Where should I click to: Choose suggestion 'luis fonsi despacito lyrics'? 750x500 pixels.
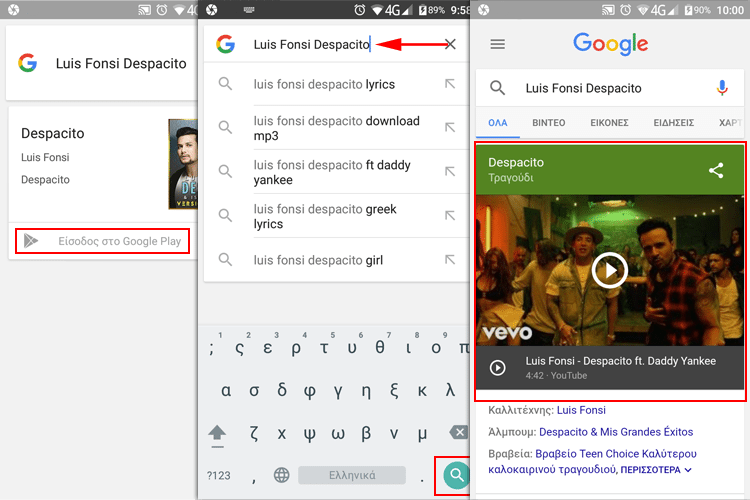[324, 84]
